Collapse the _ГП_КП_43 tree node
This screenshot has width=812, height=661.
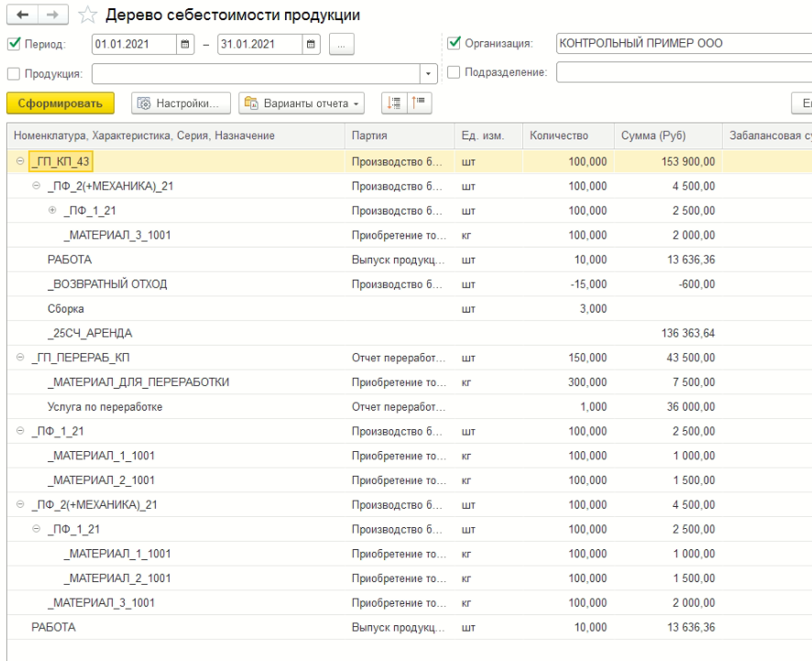point(20,162)
